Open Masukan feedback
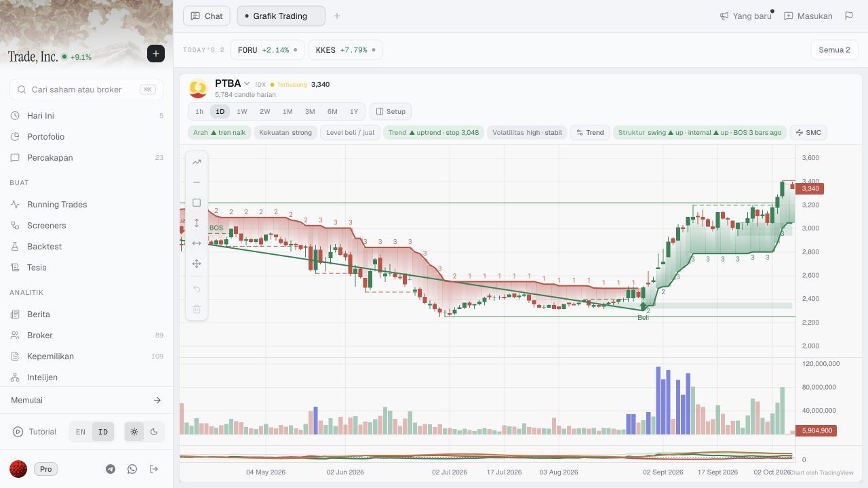 click(808, 16)
